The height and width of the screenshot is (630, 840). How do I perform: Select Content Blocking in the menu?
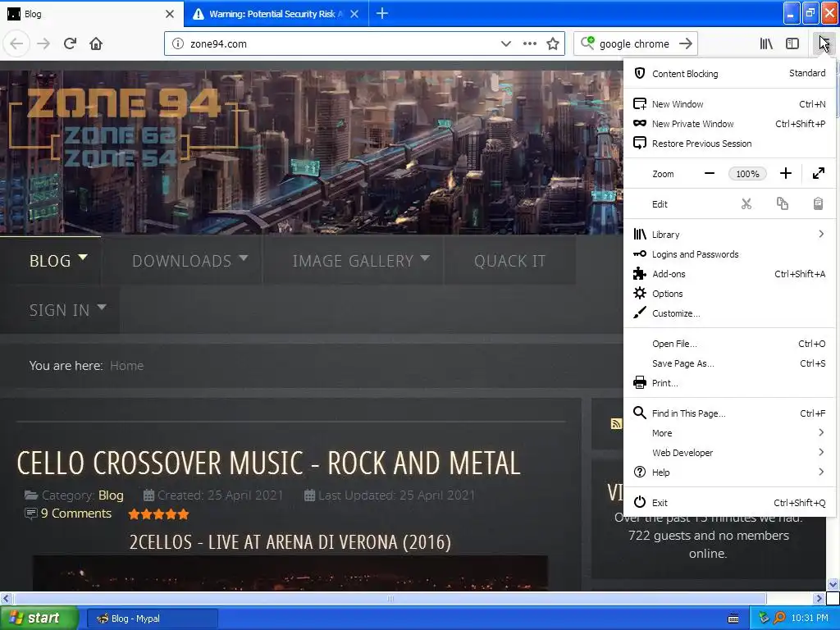click(x=729, y=73)
